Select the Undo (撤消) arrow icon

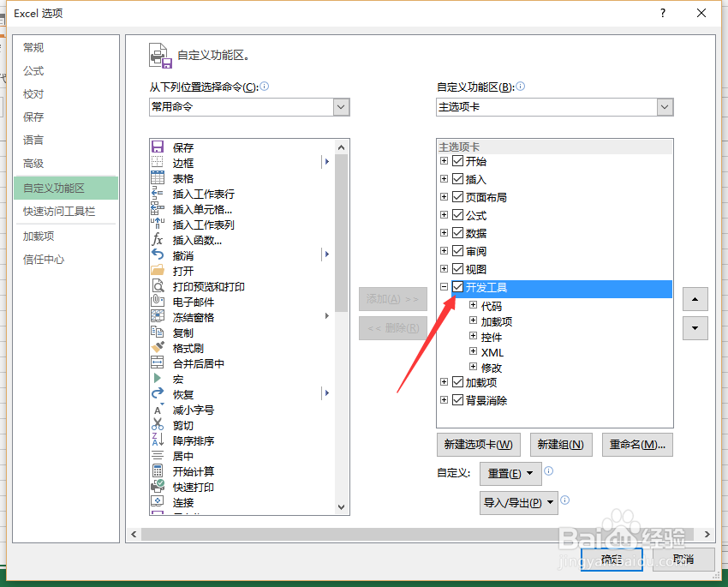[x=158, y=255]
